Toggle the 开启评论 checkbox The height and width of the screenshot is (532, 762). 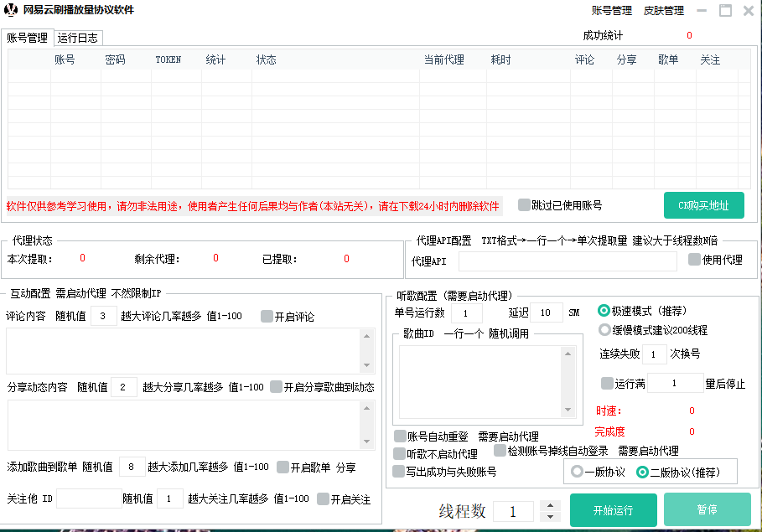267,316
